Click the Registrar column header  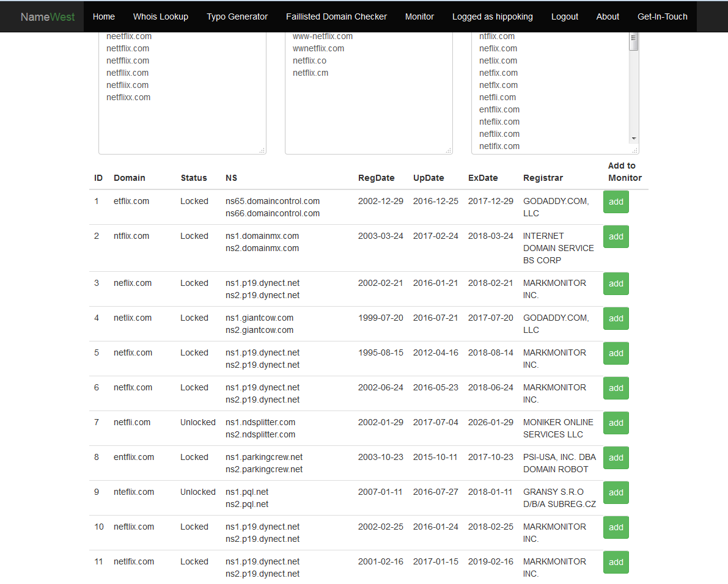point(543,178)
